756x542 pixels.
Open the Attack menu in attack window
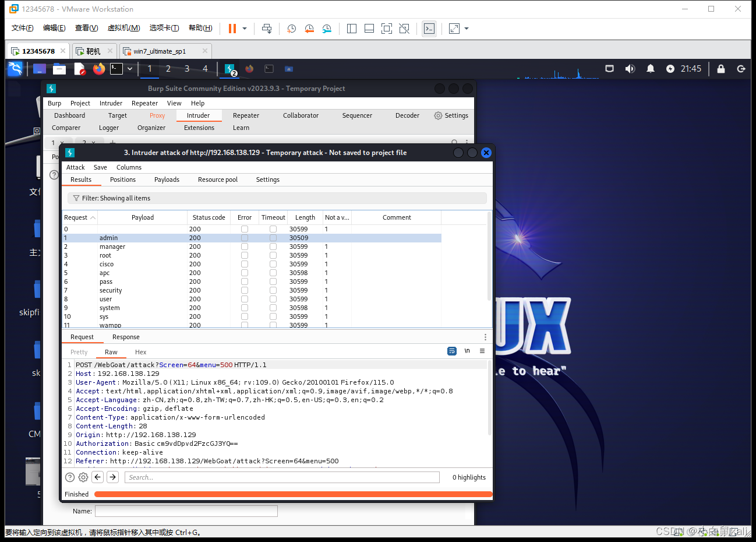(x=76, y=167)
